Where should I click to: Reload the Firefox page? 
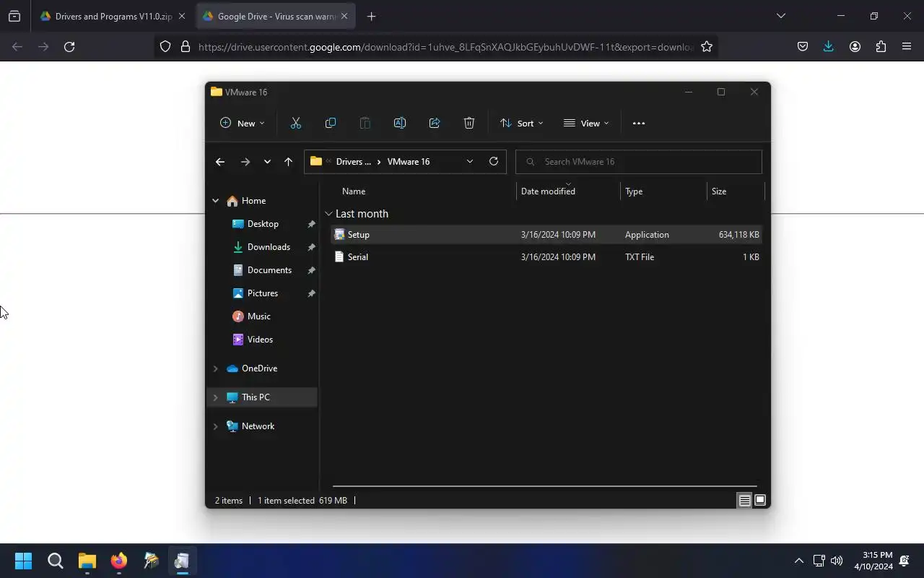[69, 46]
